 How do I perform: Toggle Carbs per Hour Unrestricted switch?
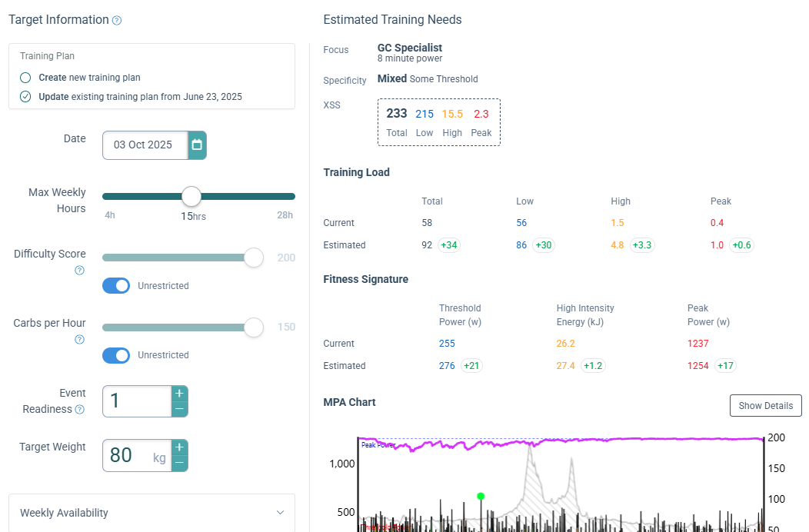click(116, 355)
